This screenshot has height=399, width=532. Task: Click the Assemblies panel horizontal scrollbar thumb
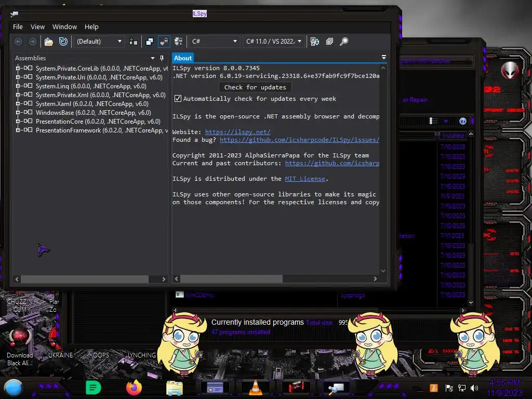pos(85,279)
